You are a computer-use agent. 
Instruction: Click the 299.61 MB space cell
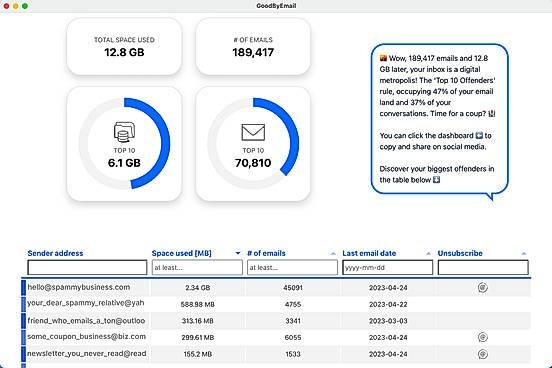click(197, 337)
